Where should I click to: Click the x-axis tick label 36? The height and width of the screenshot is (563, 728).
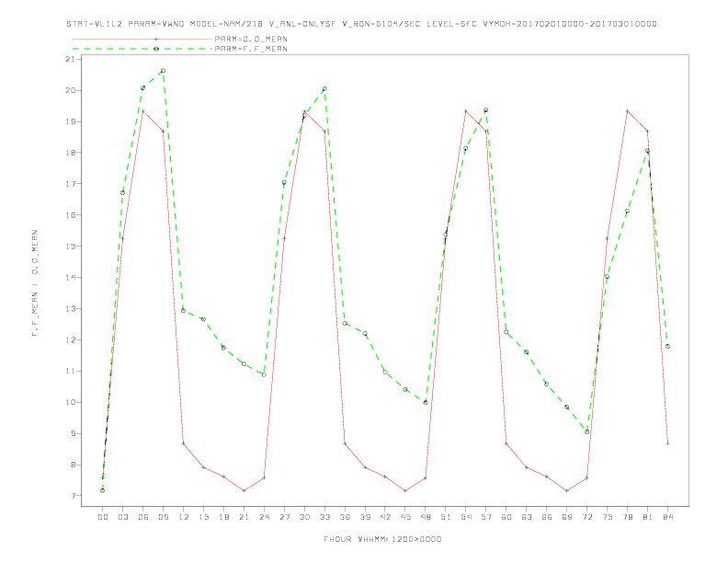(x=345, y=517)
